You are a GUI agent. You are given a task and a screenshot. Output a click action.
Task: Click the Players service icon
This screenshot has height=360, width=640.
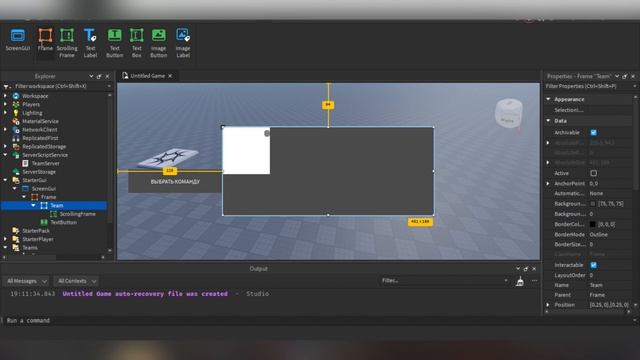(x=16, y=104)
